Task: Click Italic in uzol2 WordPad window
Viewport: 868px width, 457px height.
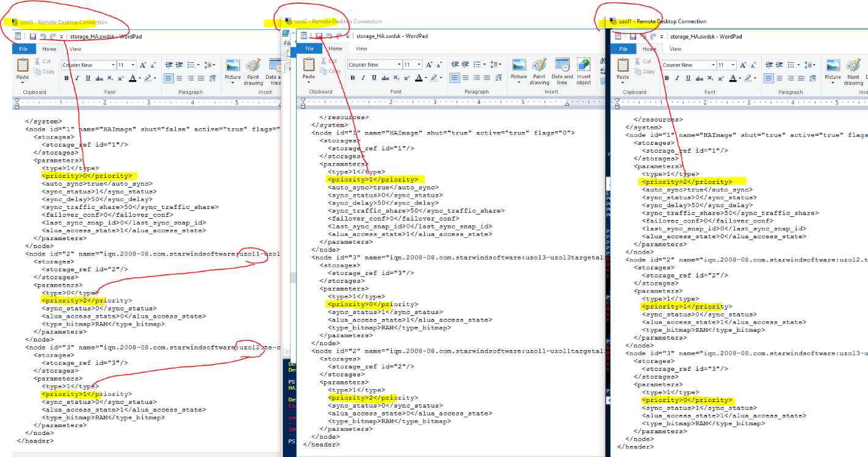Action: point(363,78)
